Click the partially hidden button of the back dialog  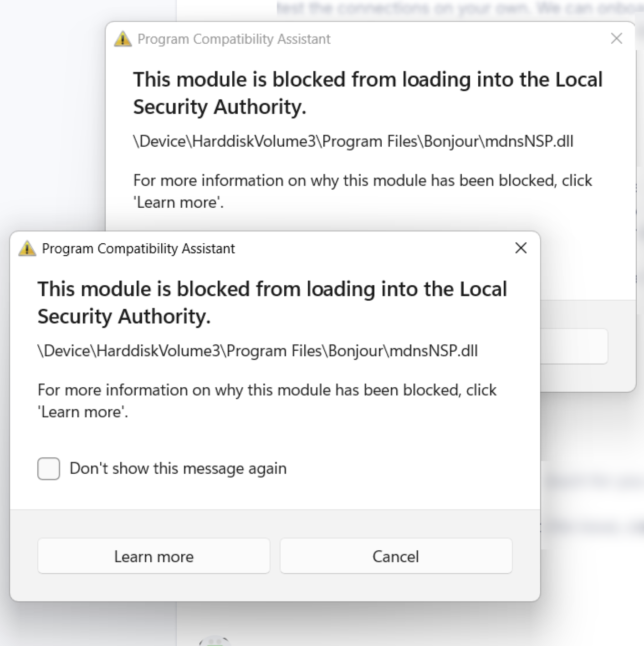click(574, 346)
